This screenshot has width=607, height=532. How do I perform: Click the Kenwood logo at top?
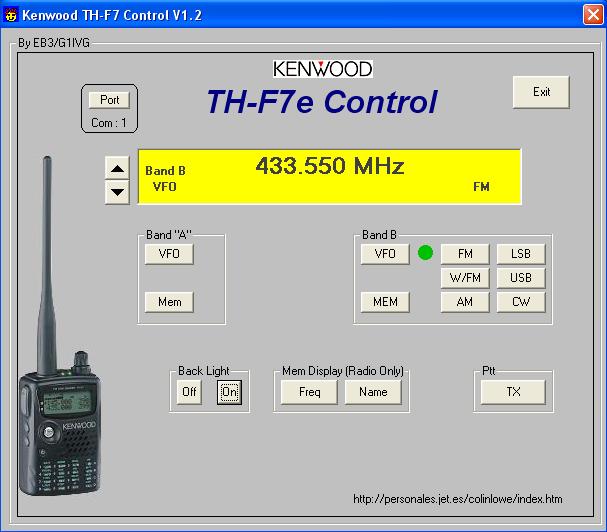[322, 69]
